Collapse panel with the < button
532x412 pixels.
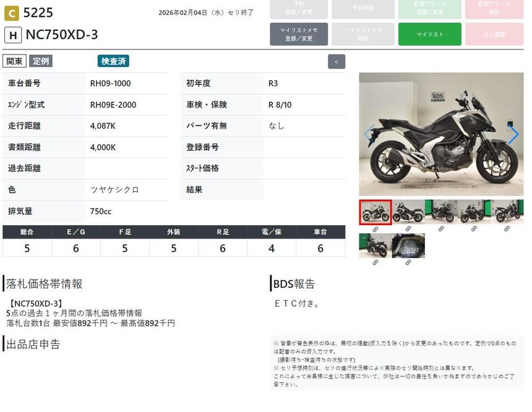(x=337, y=62)
